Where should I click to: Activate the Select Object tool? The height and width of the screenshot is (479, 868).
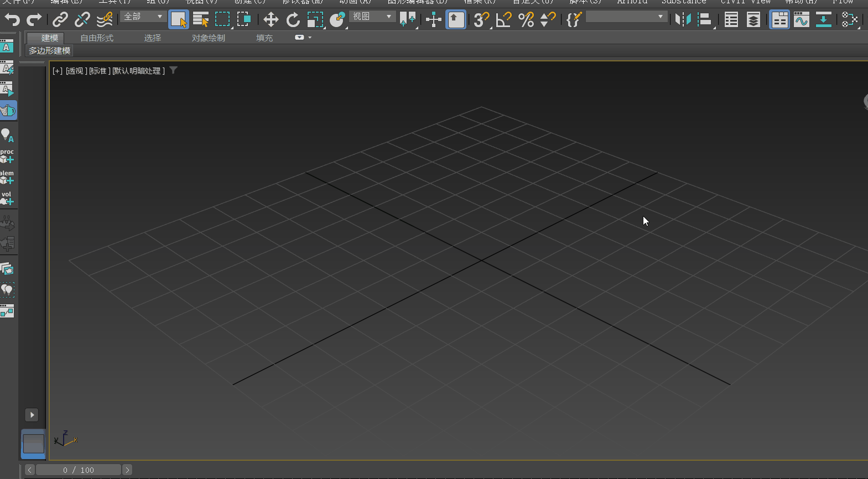pyautogui.click(x=179, y=20)
